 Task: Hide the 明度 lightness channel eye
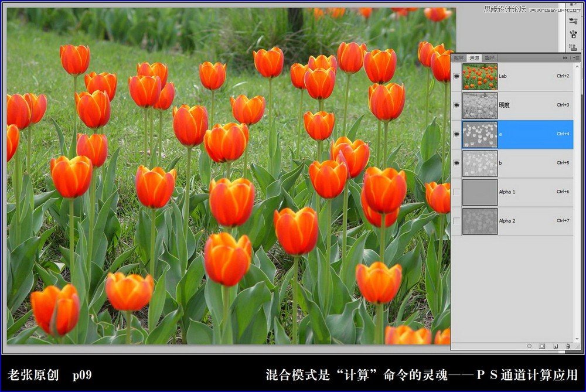(x=456, y=105)
